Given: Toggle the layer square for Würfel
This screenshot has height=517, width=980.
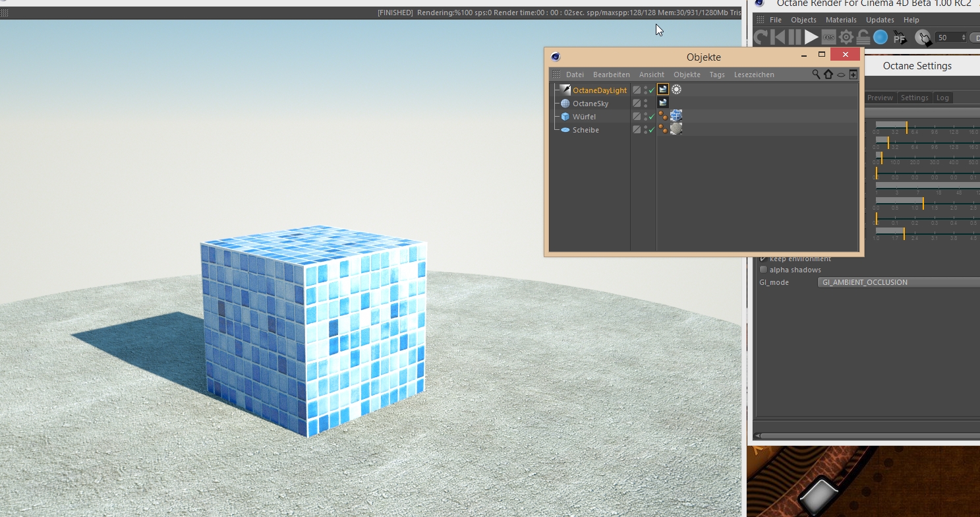Looking at the screenshot, I should click(637, 116).
